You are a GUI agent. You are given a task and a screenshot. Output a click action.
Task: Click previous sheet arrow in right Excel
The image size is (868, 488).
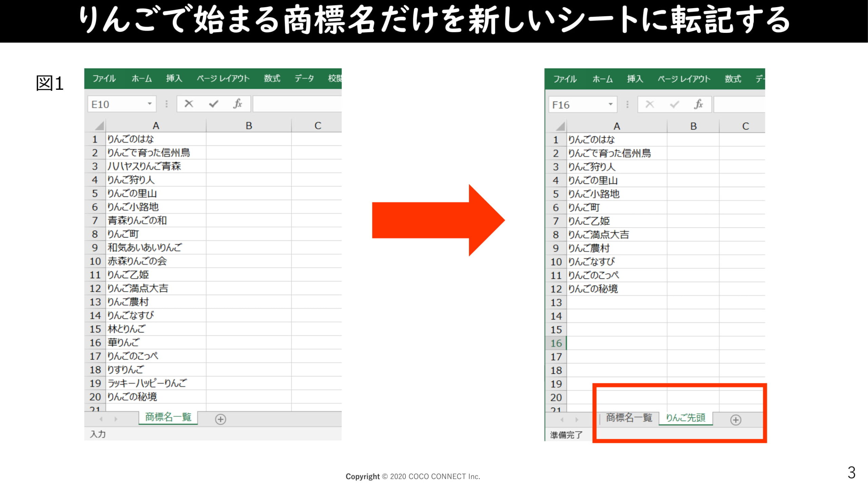point(562,420)
